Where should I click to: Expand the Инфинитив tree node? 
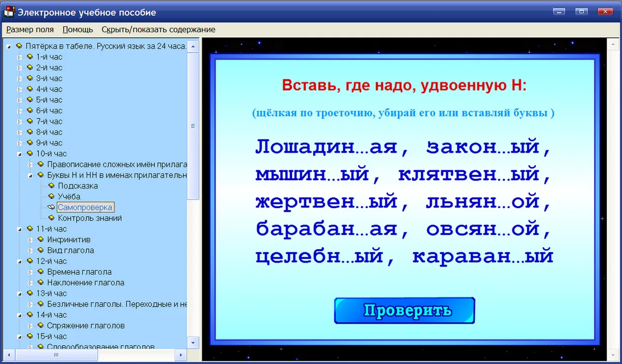click(30, 240)
